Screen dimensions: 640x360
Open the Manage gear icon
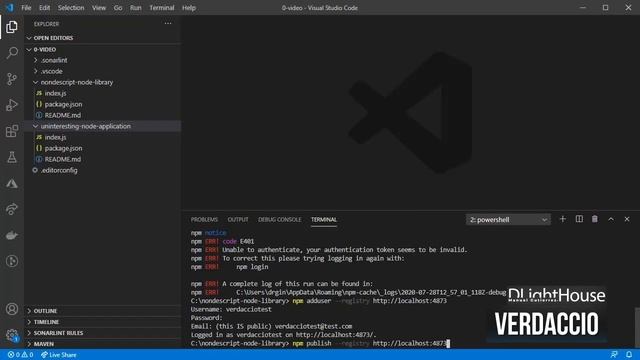coord(12,335)
